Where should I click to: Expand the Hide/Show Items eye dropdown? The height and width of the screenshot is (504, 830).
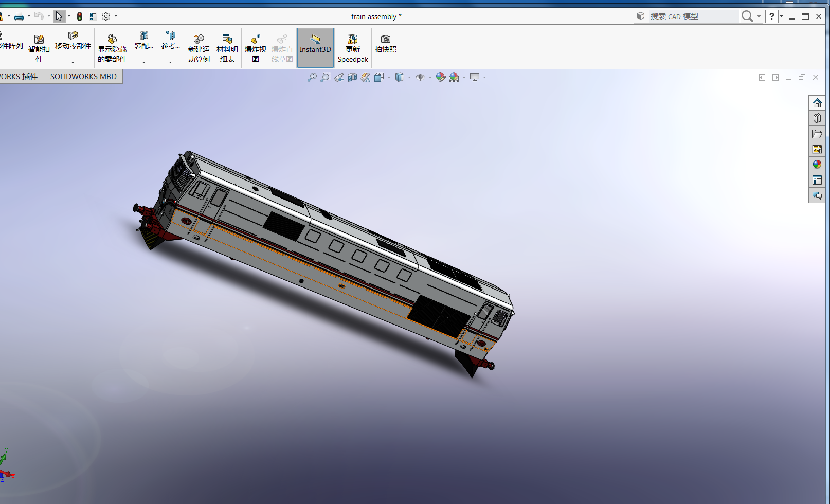[x=430, y=78]
